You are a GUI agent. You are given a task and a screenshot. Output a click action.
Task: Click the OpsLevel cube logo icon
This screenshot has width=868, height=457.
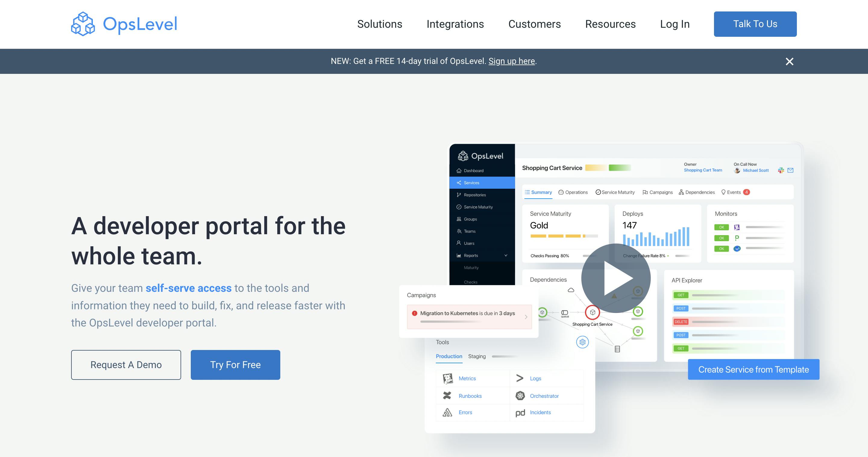[82, 24]
